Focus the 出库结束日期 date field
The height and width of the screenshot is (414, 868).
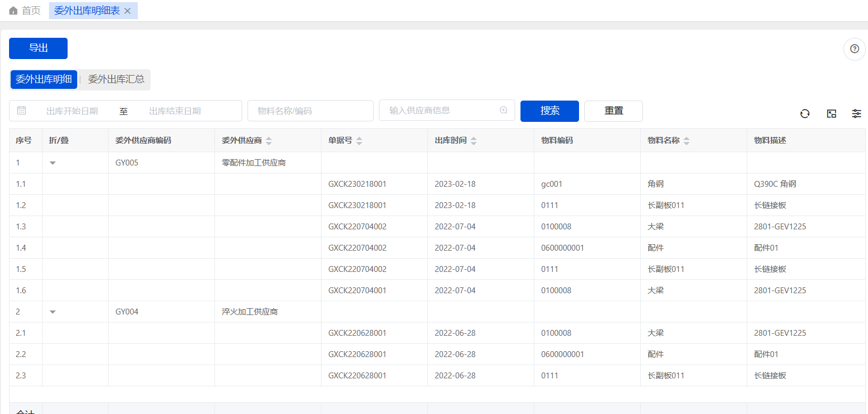[175, 111]
